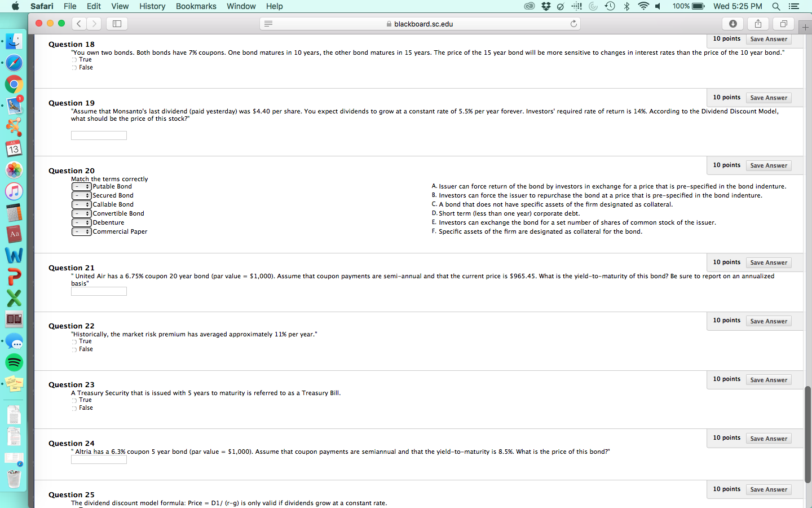
Task: Show all tabs overview
Action: [x=783, y=24]
